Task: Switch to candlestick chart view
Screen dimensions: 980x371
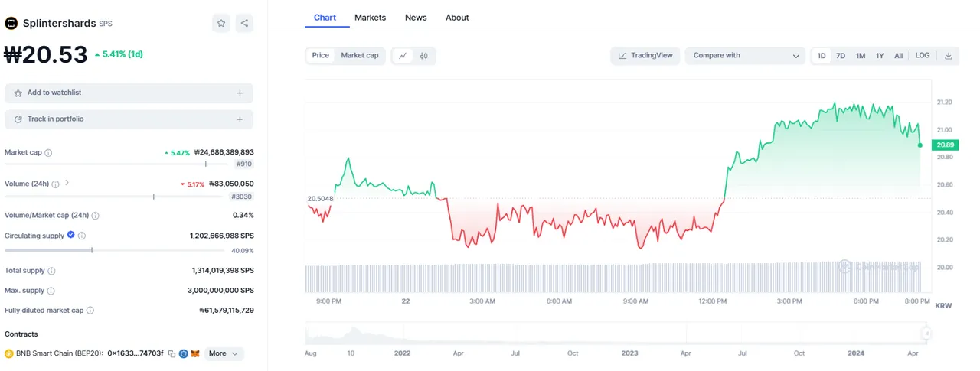Action: (x=424, y=56)
